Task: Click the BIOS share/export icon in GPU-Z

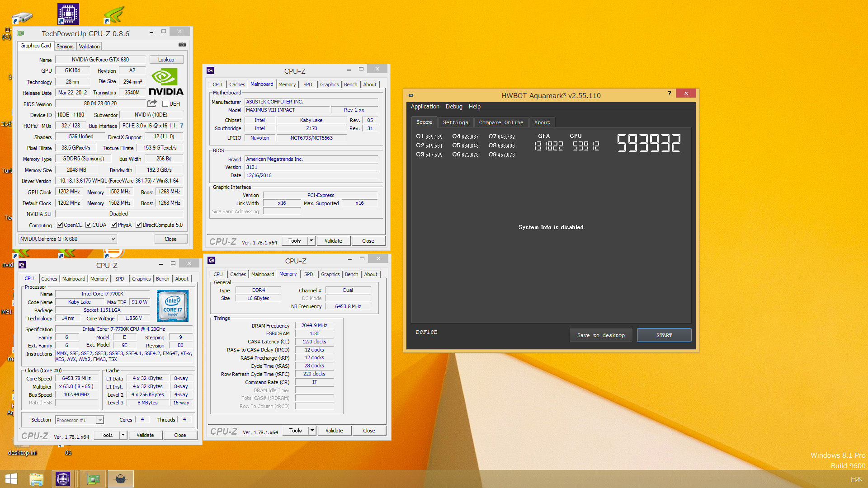Action: click(x=152, y=103)
